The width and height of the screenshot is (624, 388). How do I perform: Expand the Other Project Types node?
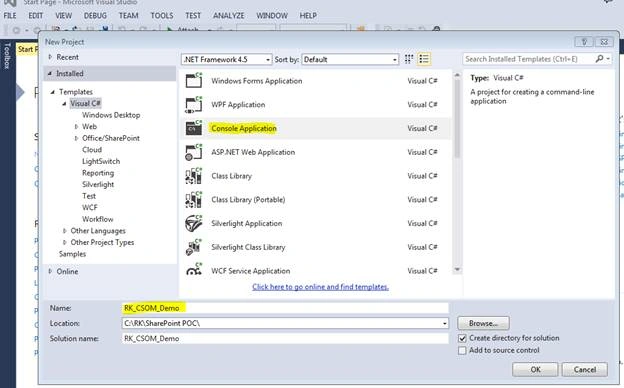tap(64, 242)
